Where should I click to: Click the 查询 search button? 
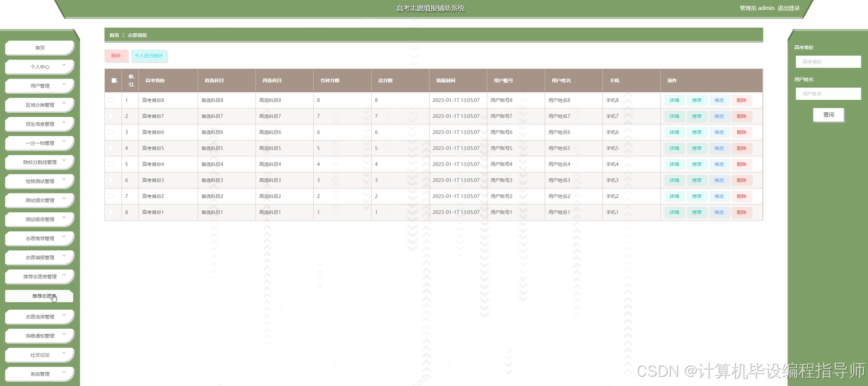click(x=828, y=114)
